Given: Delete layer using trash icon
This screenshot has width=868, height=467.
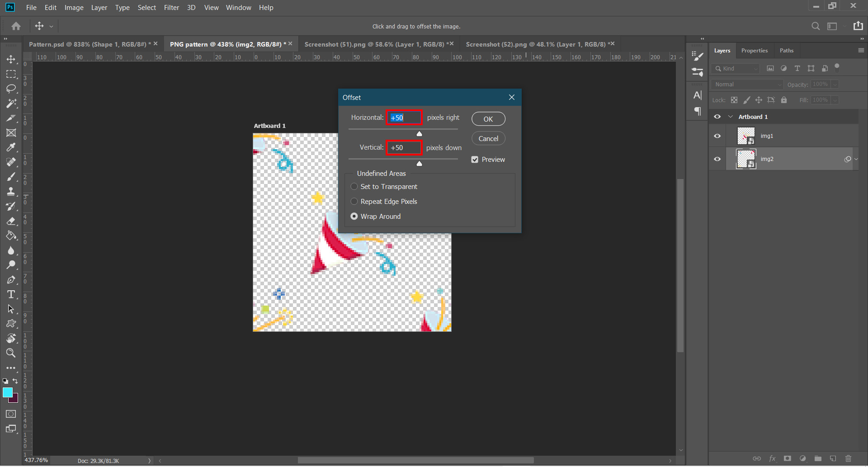Looking at the screenshot, I should pyautogui.click(x=848, y=458).
